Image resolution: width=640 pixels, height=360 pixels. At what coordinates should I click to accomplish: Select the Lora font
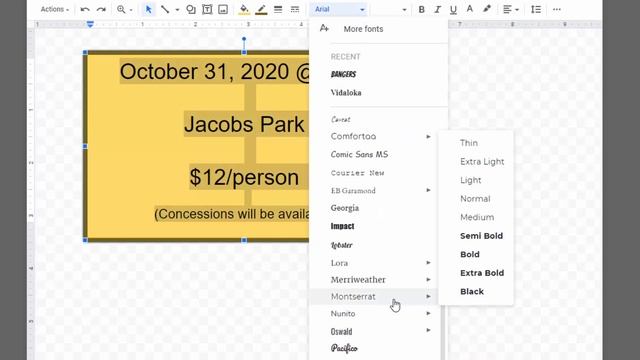339,263
